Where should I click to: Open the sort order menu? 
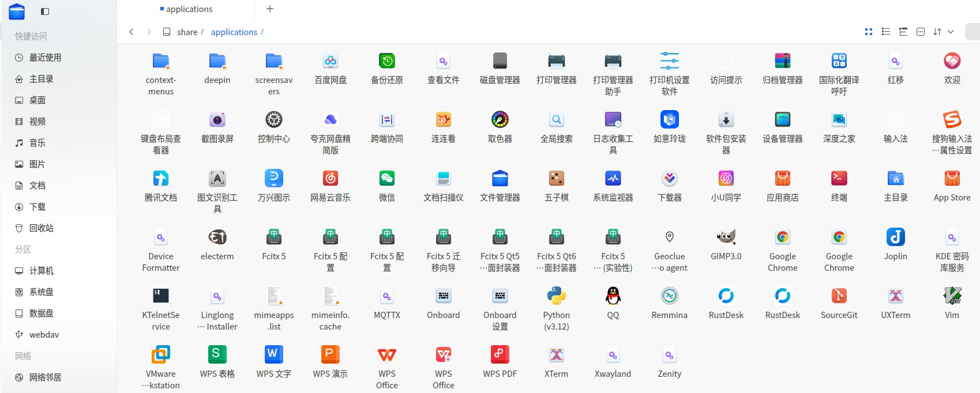coord(937,32)
